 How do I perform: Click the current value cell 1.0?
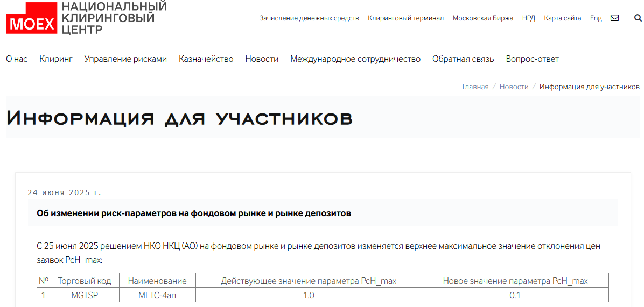tap(309, 295)
